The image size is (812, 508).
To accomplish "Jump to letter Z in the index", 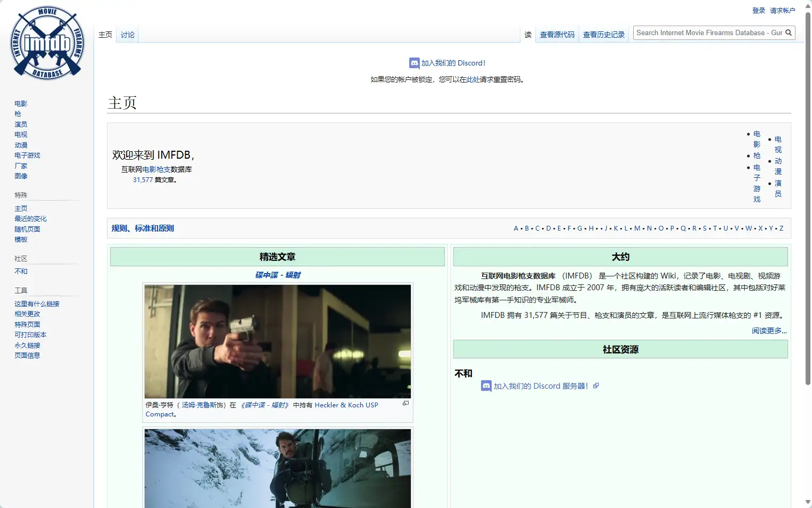I will click(781, 228).
